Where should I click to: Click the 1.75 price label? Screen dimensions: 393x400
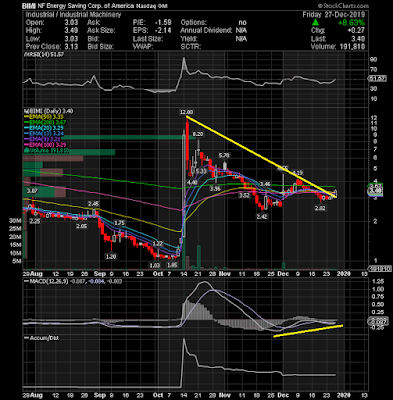(119, 223)
